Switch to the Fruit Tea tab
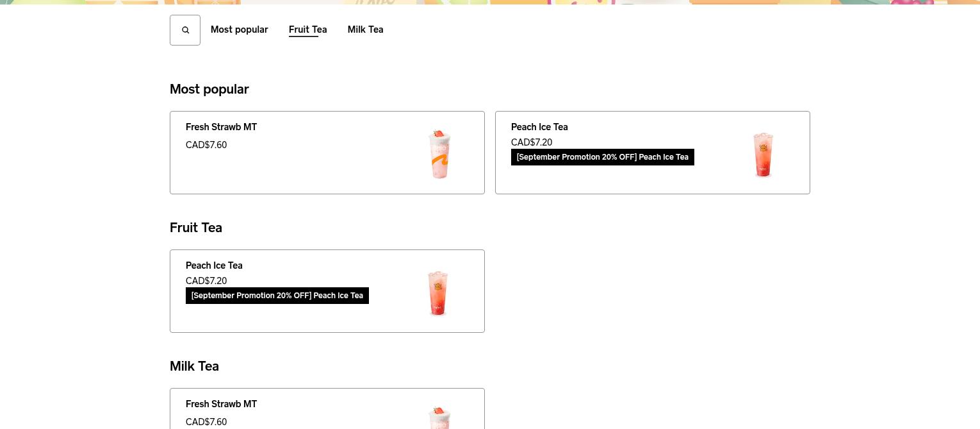 (308, 29)
